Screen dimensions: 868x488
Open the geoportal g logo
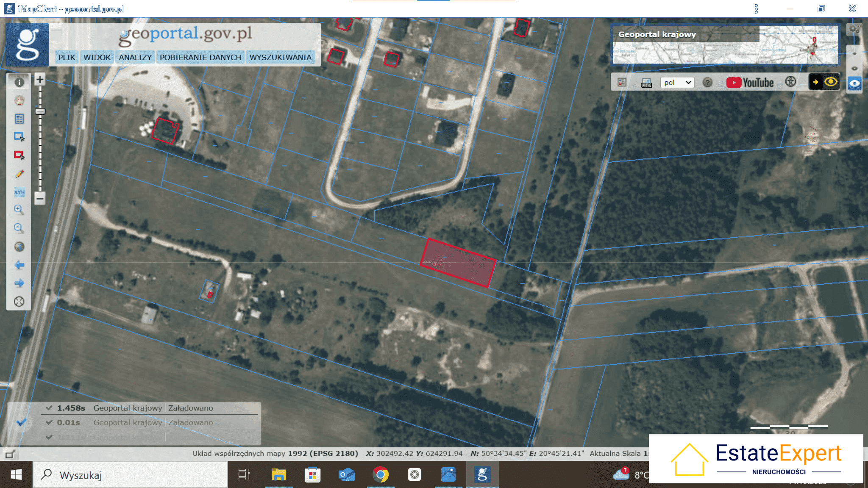(x=27, y=44)
